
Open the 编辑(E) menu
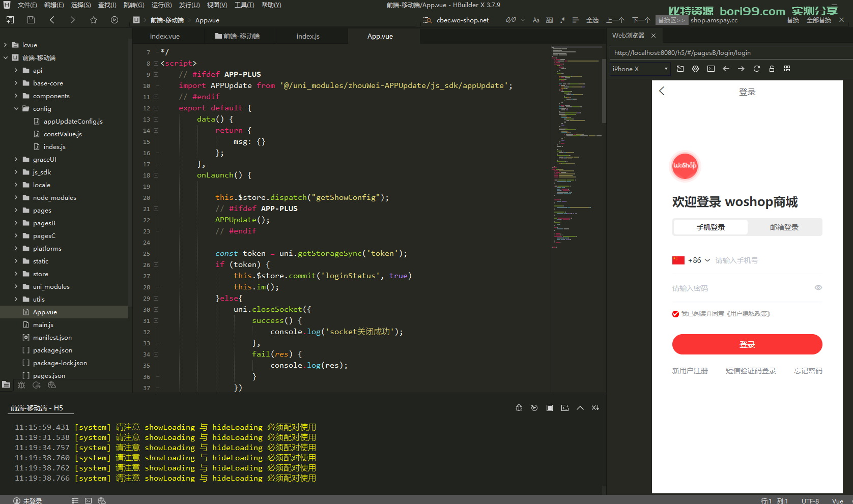(x=54, y=5)
